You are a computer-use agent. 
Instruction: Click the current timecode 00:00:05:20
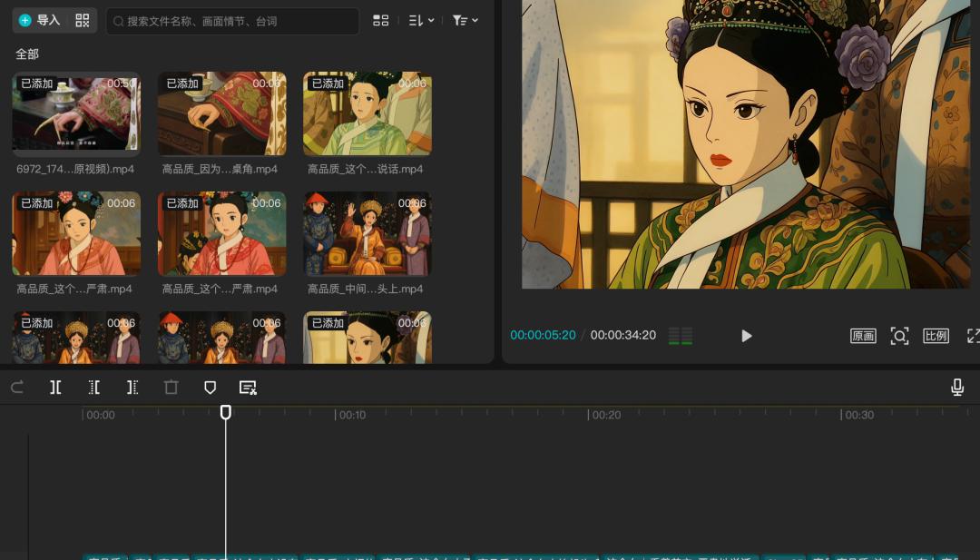pos(543,335)
